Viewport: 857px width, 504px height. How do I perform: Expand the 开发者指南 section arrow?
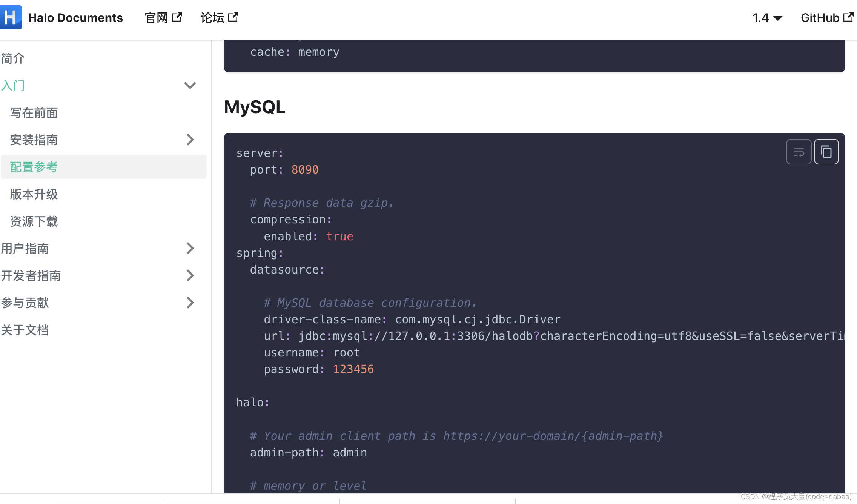click(x=190, y=275)
